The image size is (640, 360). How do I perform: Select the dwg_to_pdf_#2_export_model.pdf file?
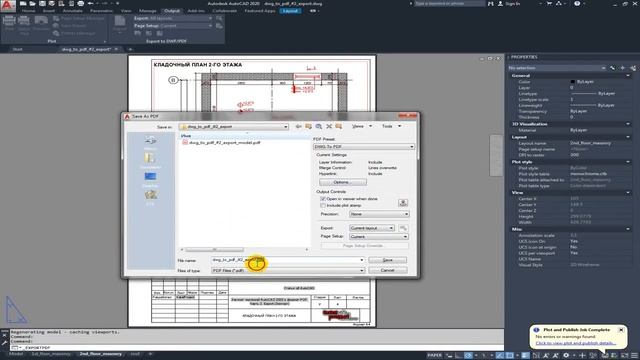tap(222, 143)
